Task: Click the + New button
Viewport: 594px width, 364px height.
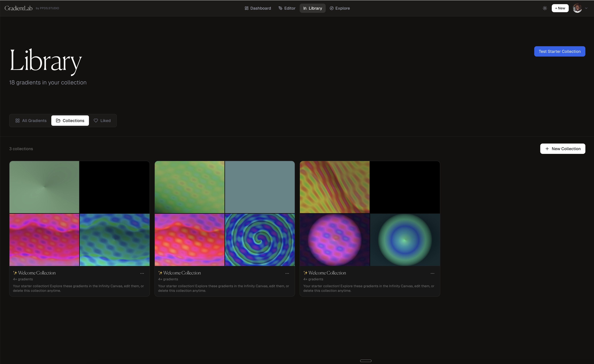Action: pyautogui.click(x=560, y=8)
